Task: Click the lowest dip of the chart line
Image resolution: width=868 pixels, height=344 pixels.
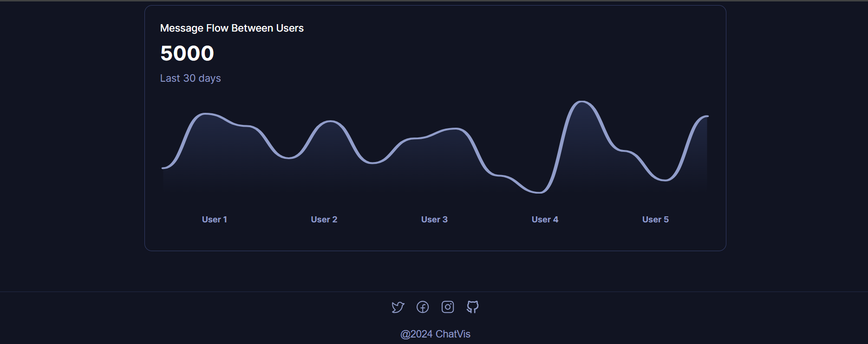Action: pyautogui.click(x=539, y=192)
